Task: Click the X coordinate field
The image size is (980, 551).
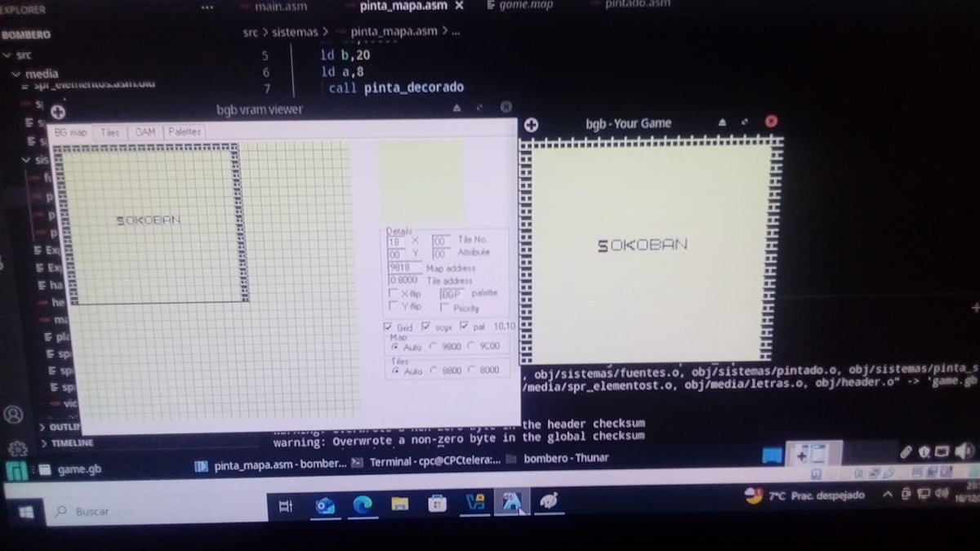Action: click(x=396, y=242)
